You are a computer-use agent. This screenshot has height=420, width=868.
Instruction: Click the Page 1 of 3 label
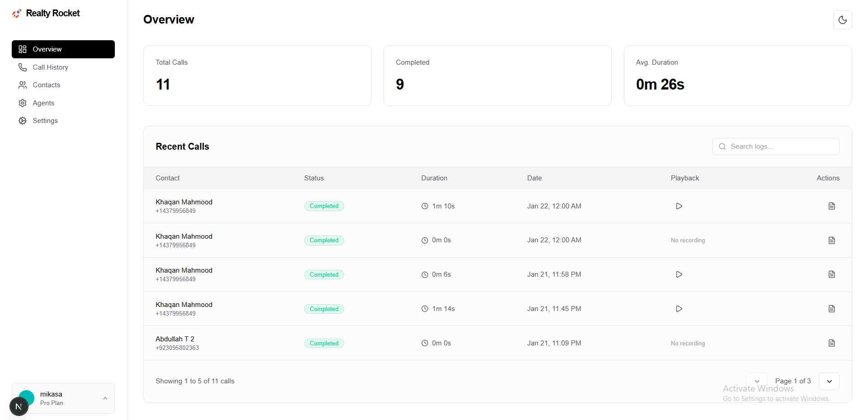(x=793, y=381)
